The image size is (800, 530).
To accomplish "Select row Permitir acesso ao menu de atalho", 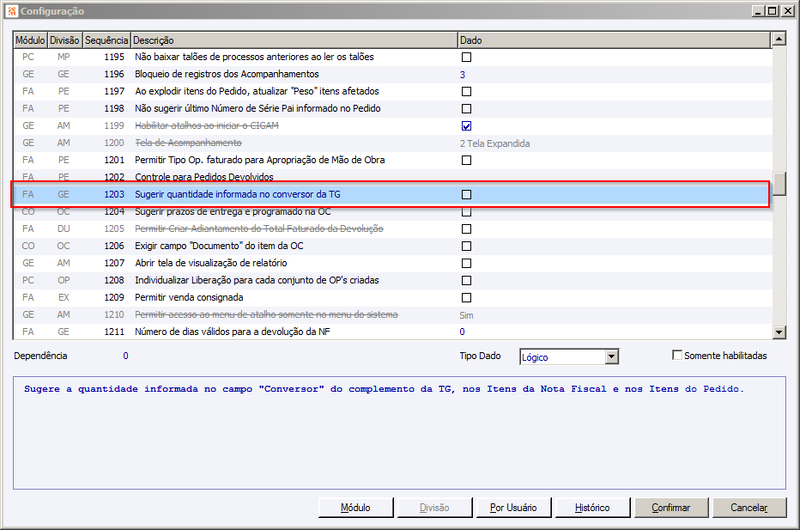I will (x=392, y=315).
